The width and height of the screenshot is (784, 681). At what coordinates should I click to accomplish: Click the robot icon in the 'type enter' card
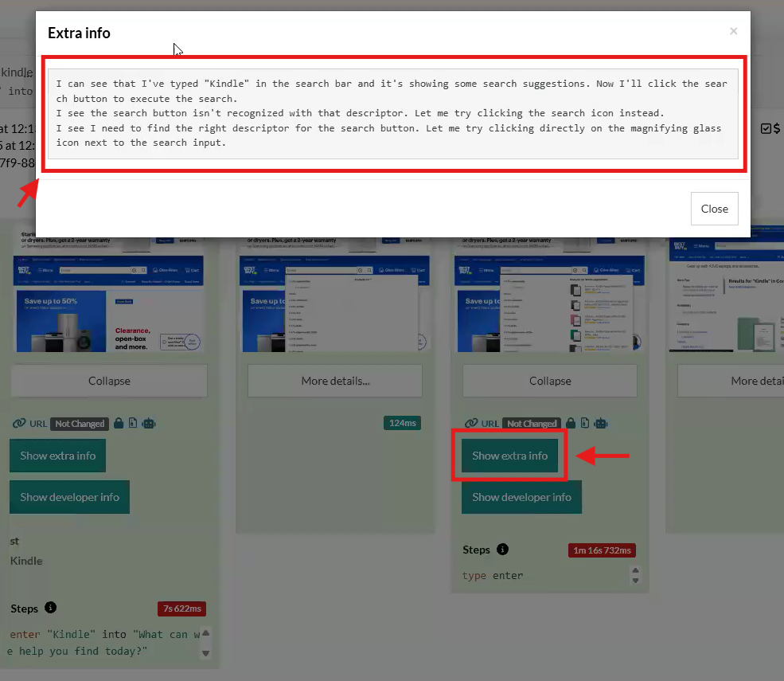[x=600, y=424]
